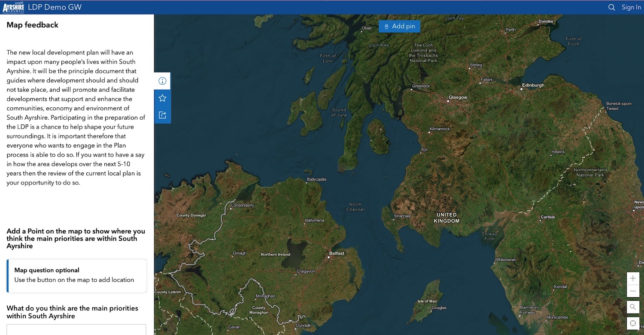Image resolution: width=644 pixels, height=335 pixels.
Task: Click Glasgow on the map
Action: click(x=458, y=97)
